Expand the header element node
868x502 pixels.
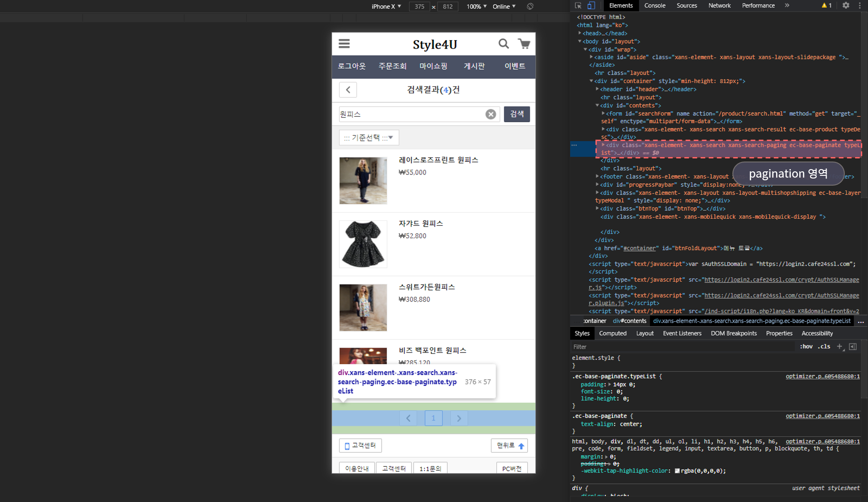[597, 89]
